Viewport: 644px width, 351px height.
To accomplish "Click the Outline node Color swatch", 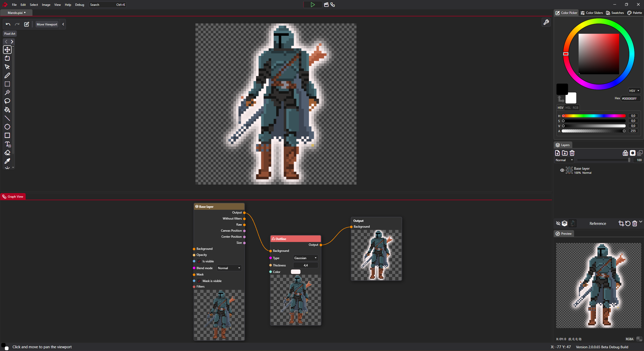I will tap(296, 272).
